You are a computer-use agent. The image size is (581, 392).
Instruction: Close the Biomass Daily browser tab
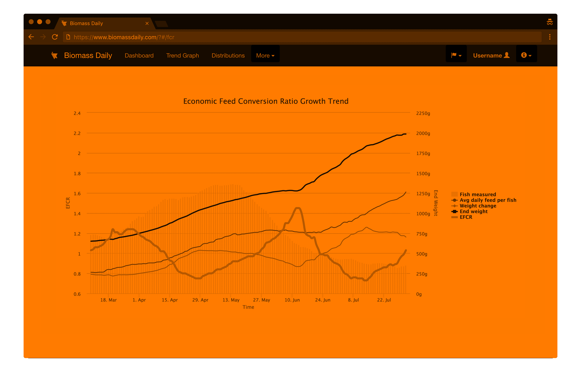[x=147, y=23]
